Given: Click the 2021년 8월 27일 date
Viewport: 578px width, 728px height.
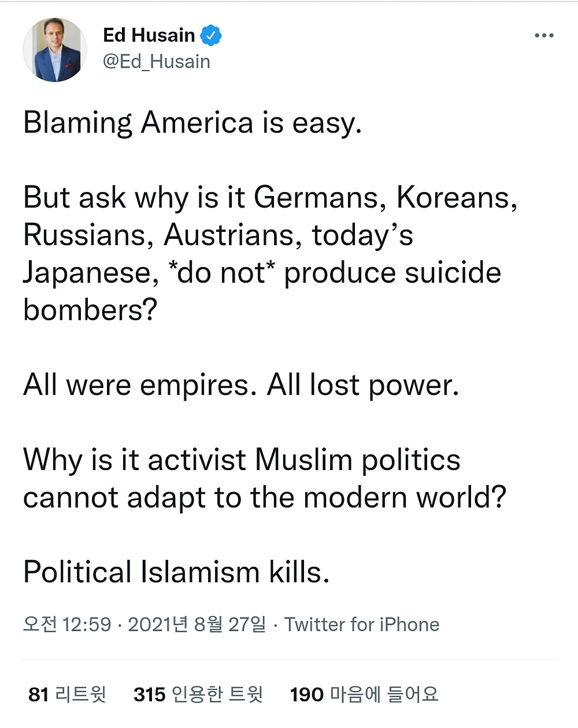Looking at the screenshot, I should click(197, 624).
